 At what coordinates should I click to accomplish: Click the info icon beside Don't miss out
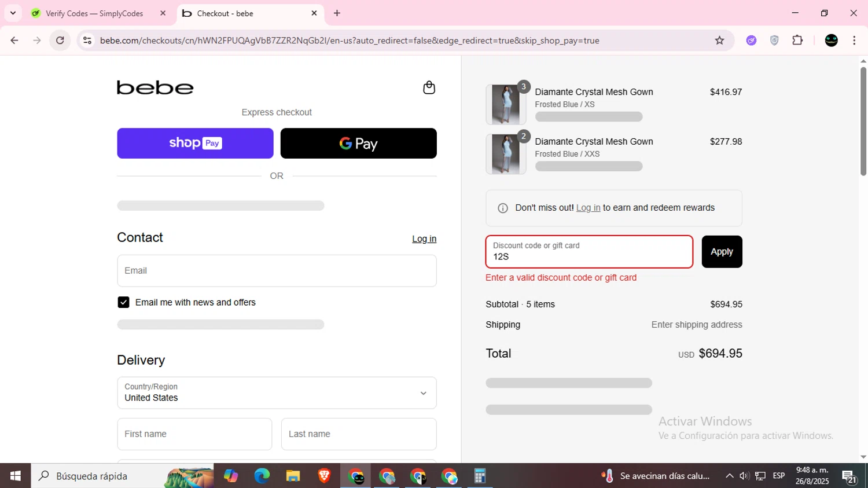click(x=503, y=208)
